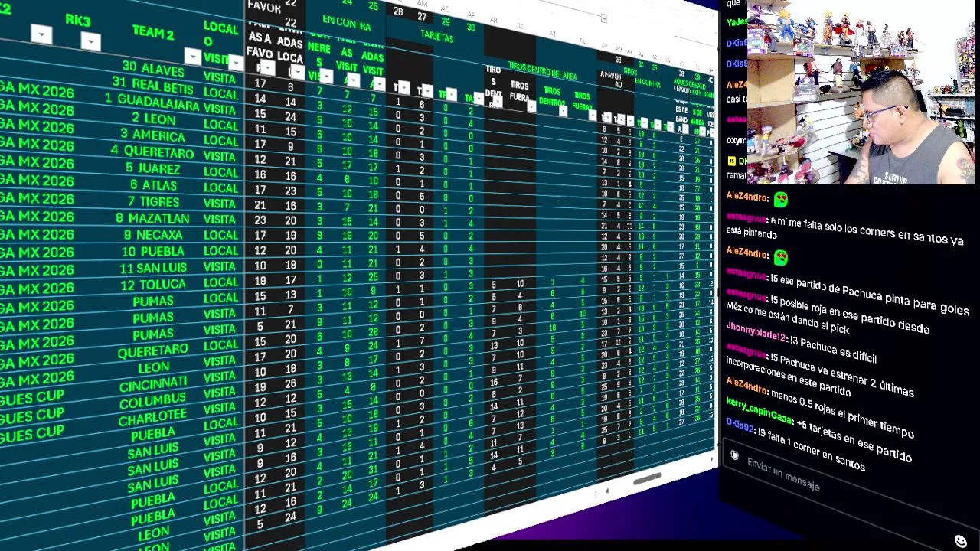This screenshot has height=551, width=980.
Task: Open the ADAS LOCA column filter dropdown
Action: [297, 73]
